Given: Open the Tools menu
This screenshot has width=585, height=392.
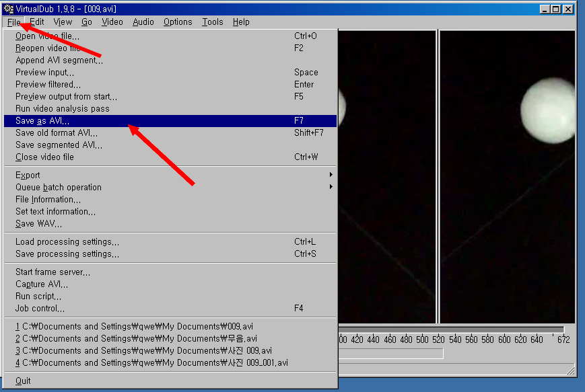Looking at the screenshot, I should point(212,22).
